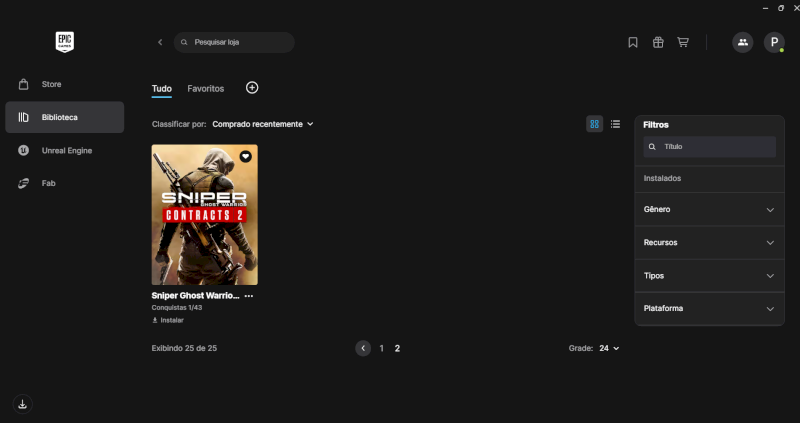Open the shopping cart

tap(683, 42)
